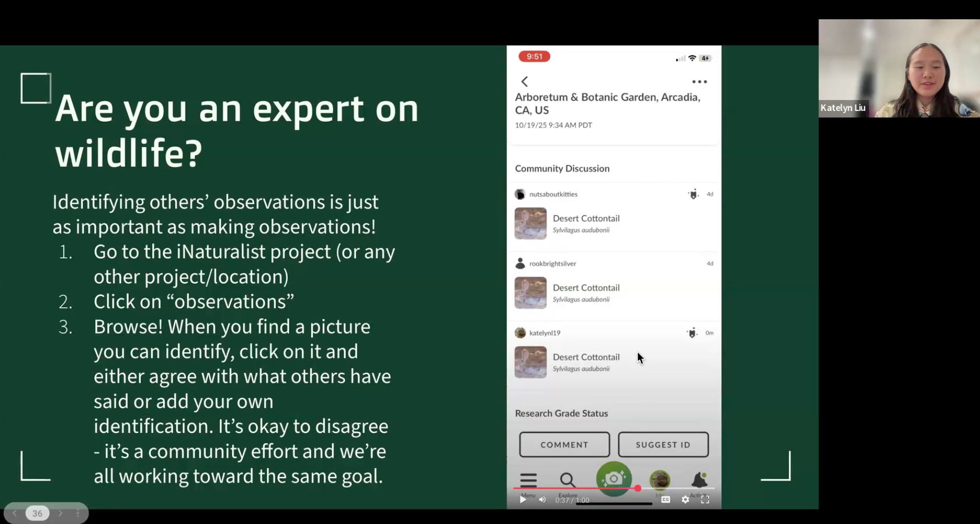Enter fullscreen on the video player
The image size is (980, 524).
(705, 500)
